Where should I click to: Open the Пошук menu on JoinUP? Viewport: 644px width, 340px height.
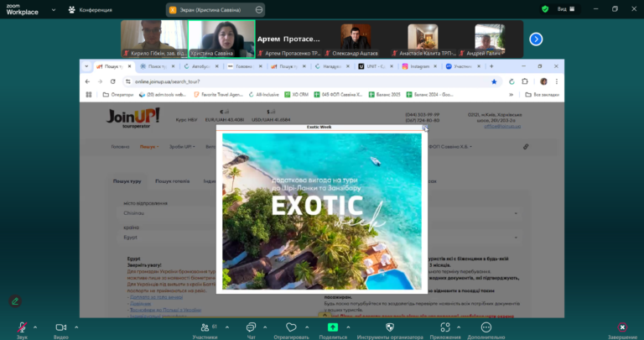click(x=149, y=147)
